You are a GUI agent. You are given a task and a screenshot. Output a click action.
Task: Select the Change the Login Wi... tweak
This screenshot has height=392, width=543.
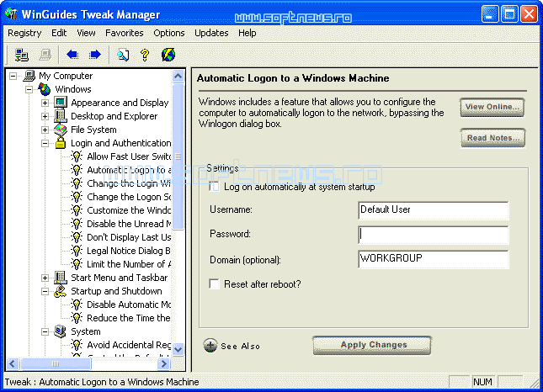coord(129,183)
